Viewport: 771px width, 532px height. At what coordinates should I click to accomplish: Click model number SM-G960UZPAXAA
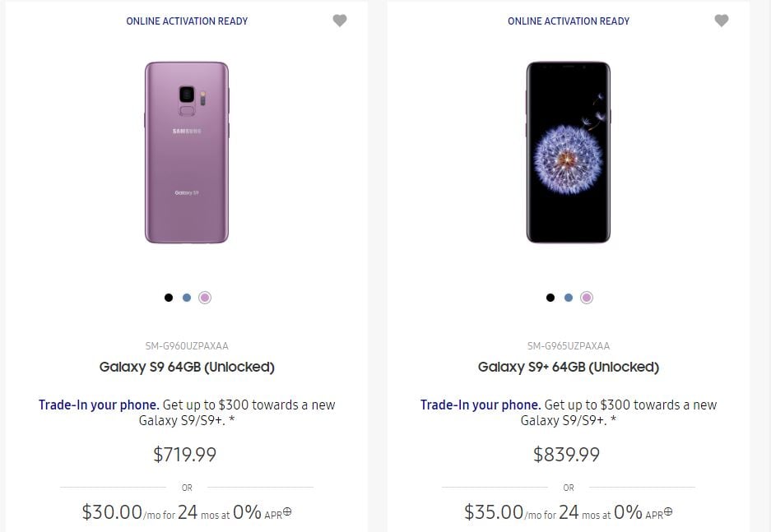point(187,346)
